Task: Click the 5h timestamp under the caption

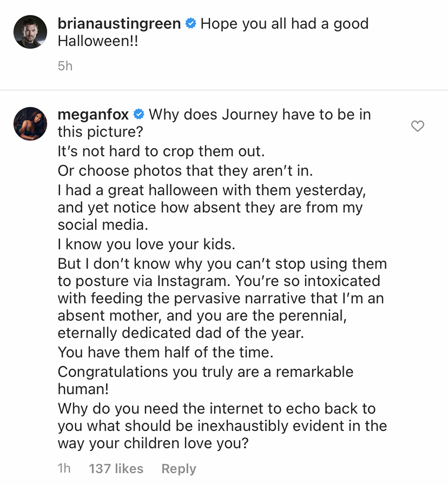Action: click(x=65, y=66)
